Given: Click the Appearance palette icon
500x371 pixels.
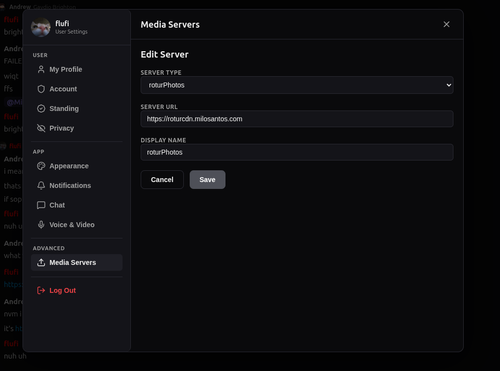Looking at the screenshot, I should pos(41,166).
